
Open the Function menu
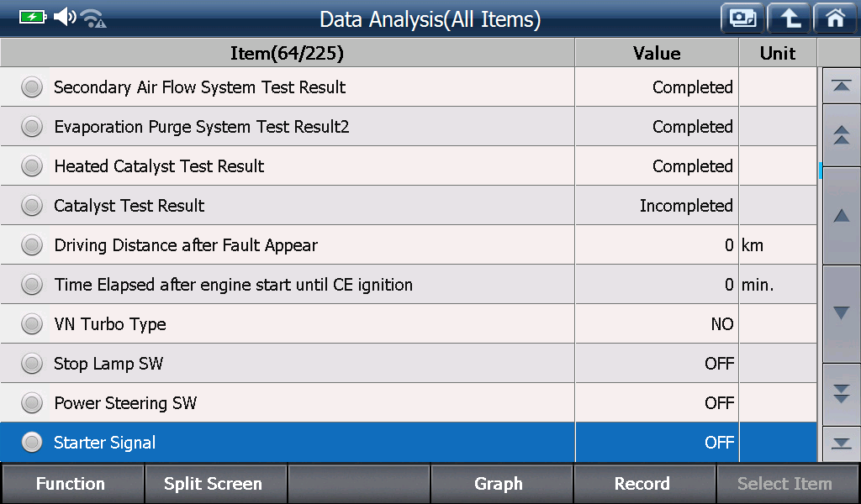click(x=72, y=484)
